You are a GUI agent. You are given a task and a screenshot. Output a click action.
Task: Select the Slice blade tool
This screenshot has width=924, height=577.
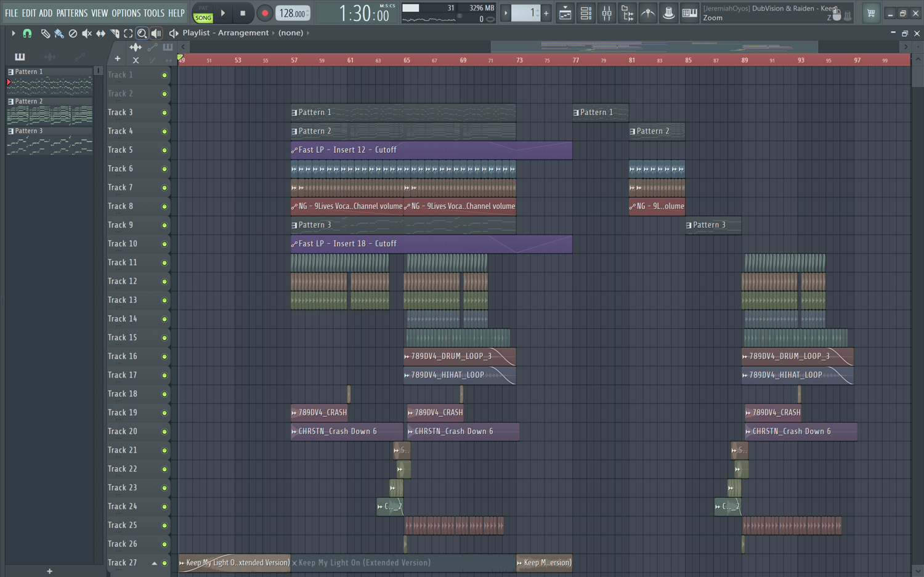pos(115,33)
